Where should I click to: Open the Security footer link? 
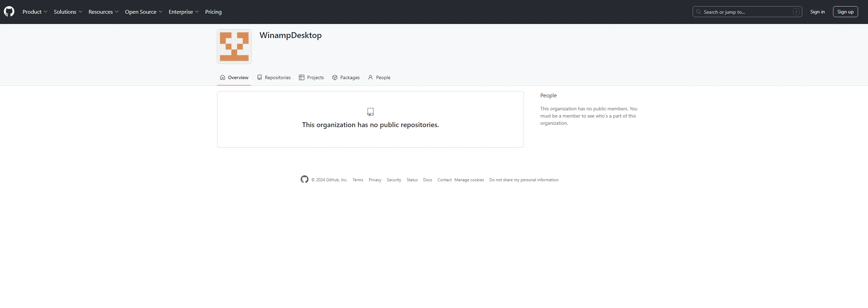pyautogui.click(x=394, y=180)
